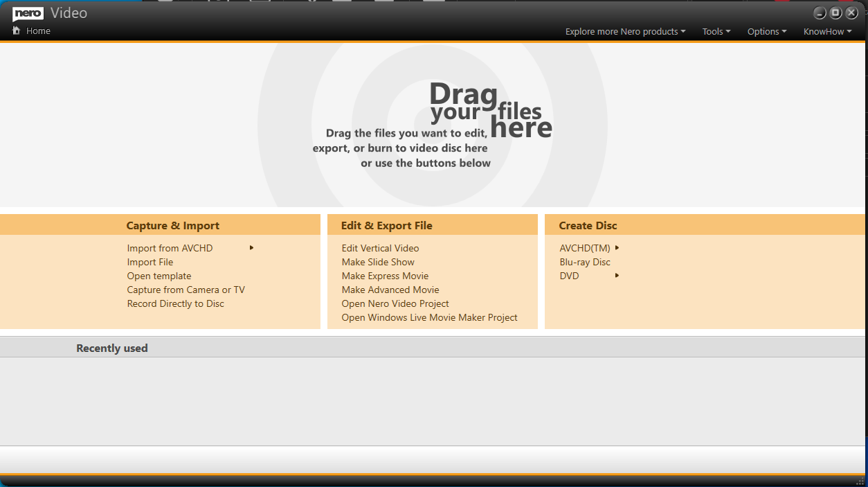Minimize the Nero Video window
Image resolution: width=868 pixels, height=487 pixels.
coord(820,13)
